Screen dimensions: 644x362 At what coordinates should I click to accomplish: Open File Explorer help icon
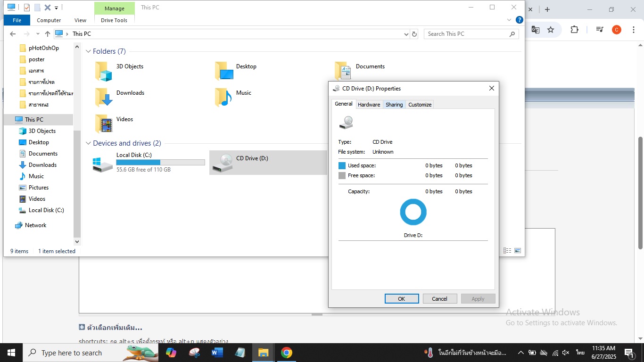[519, 20]
